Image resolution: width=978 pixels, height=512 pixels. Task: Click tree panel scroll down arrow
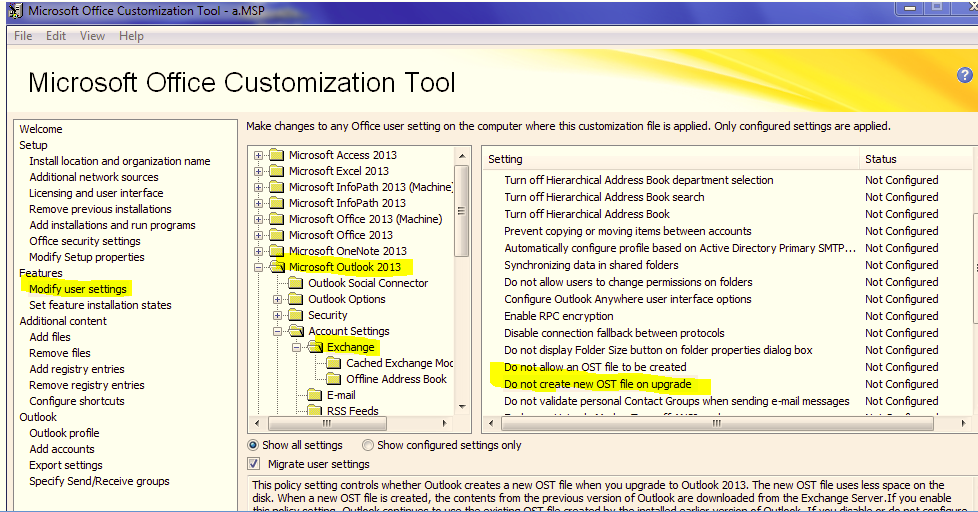pyautogui.click(x=462, y=407)
